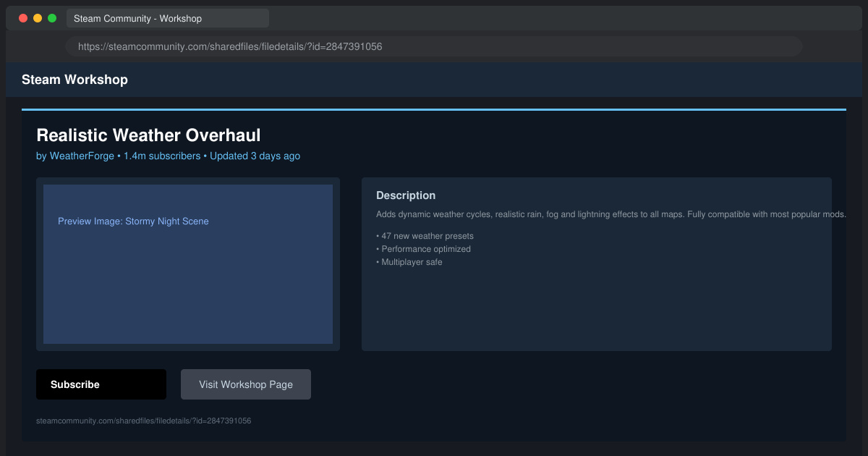Click the black Subscribe button

pos(101,384)
